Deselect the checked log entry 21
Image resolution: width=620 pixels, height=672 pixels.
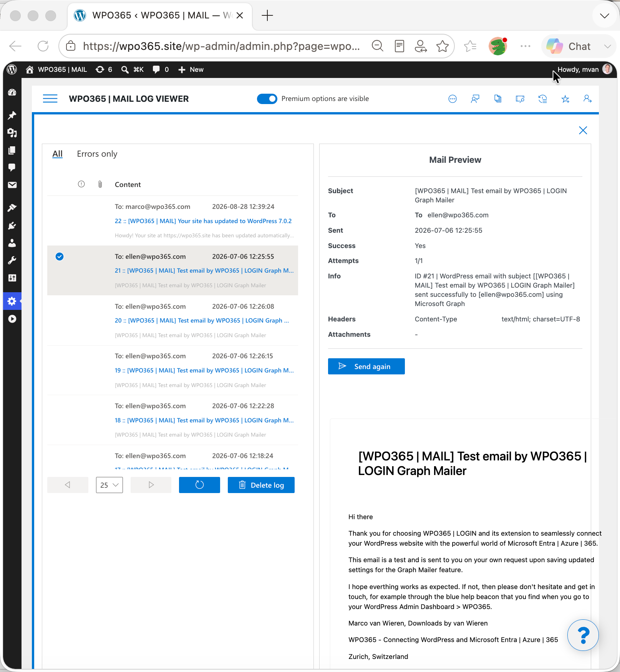[x=60, y=257]
